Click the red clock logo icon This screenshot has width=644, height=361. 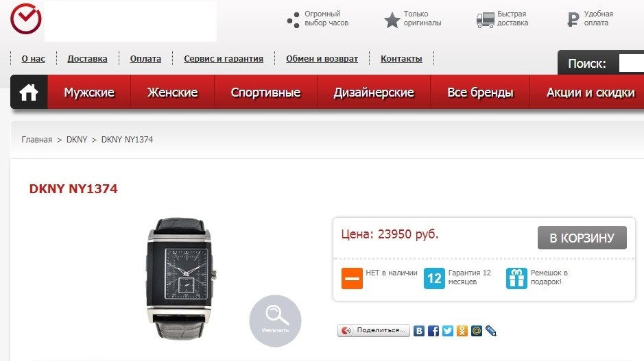coord(26,19)
